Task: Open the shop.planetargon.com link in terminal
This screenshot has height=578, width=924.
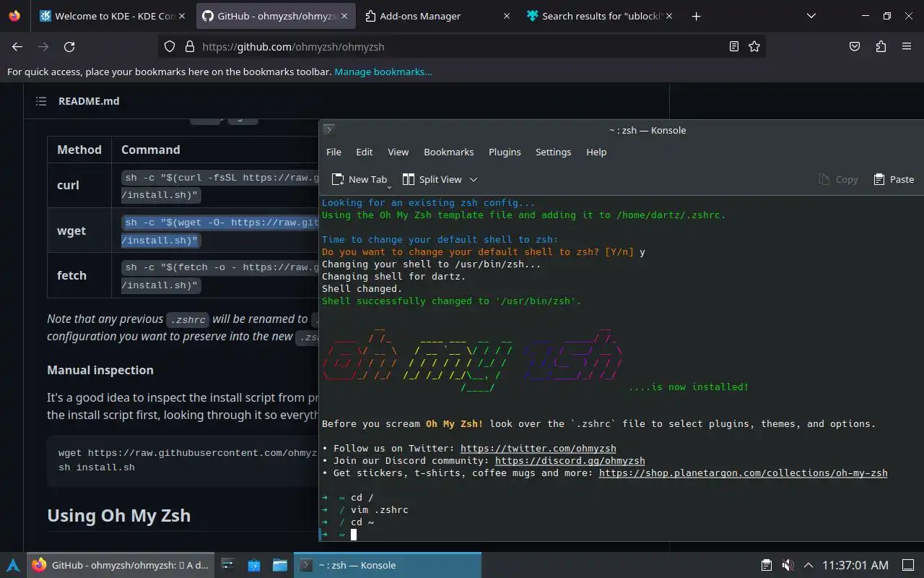Action: (x=743, y=473)
